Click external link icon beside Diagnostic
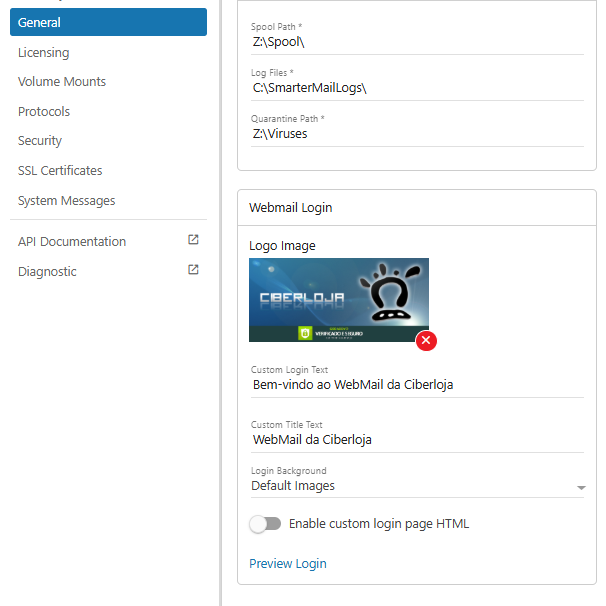This screenshot has height=606, width=606. pos(194,270)
